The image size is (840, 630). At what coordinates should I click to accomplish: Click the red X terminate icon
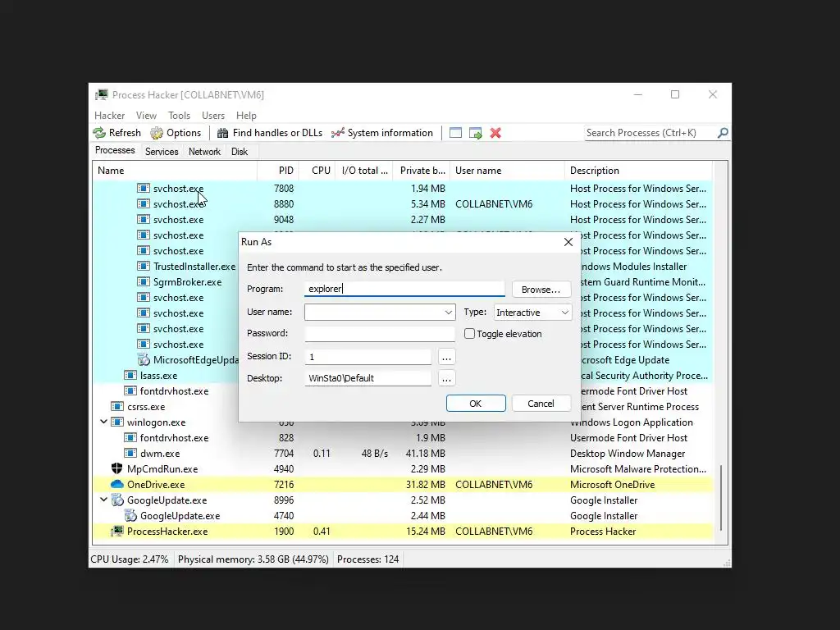[x=495, y=133]
